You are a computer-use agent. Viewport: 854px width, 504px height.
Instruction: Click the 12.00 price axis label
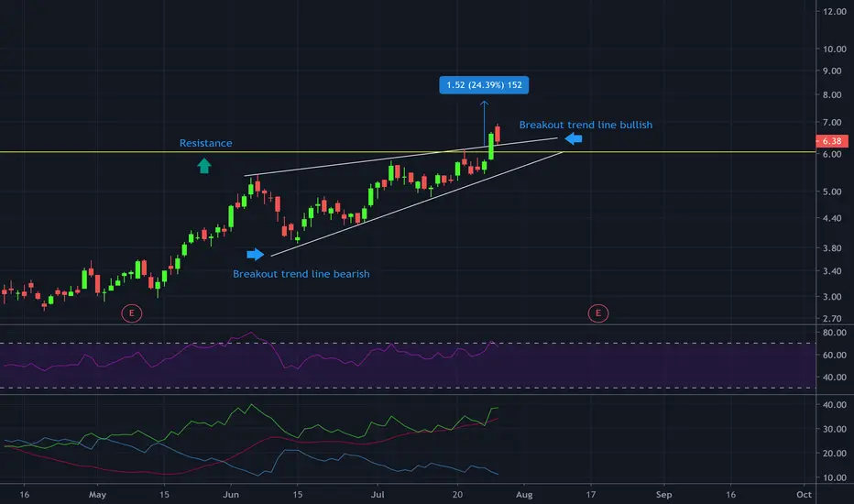834,11
